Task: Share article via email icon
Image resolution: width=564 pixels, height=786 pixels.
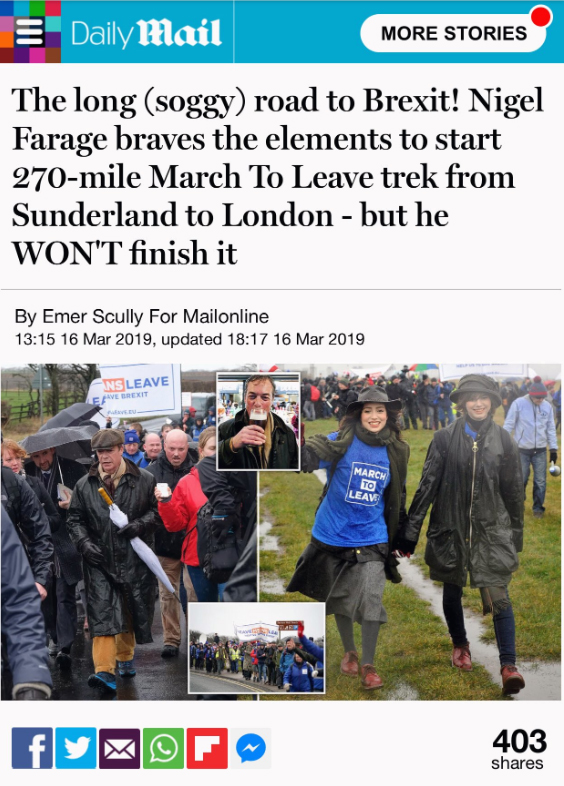Action: tap(119, 748)
